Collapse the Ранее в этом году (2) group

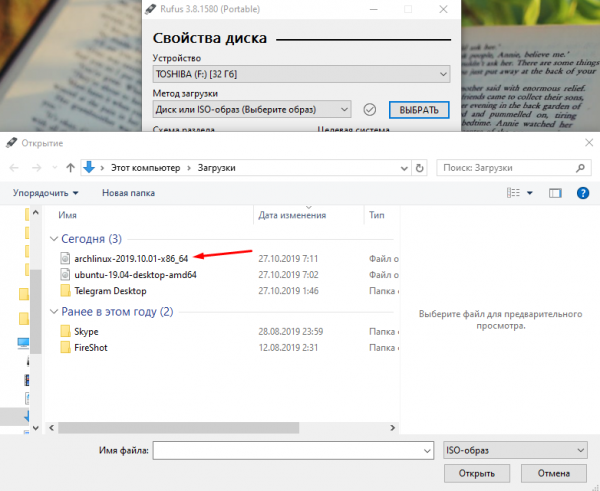coord(54,312)
